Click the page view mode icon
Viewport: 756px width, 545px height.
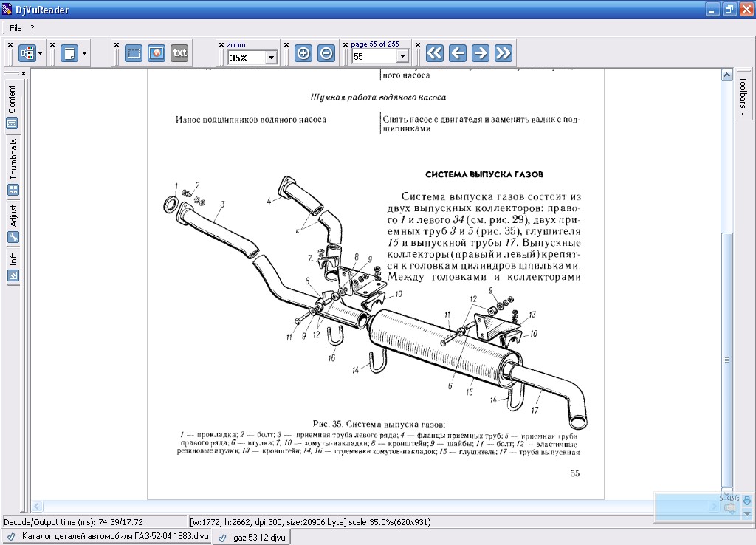click(x=69, y=53)
